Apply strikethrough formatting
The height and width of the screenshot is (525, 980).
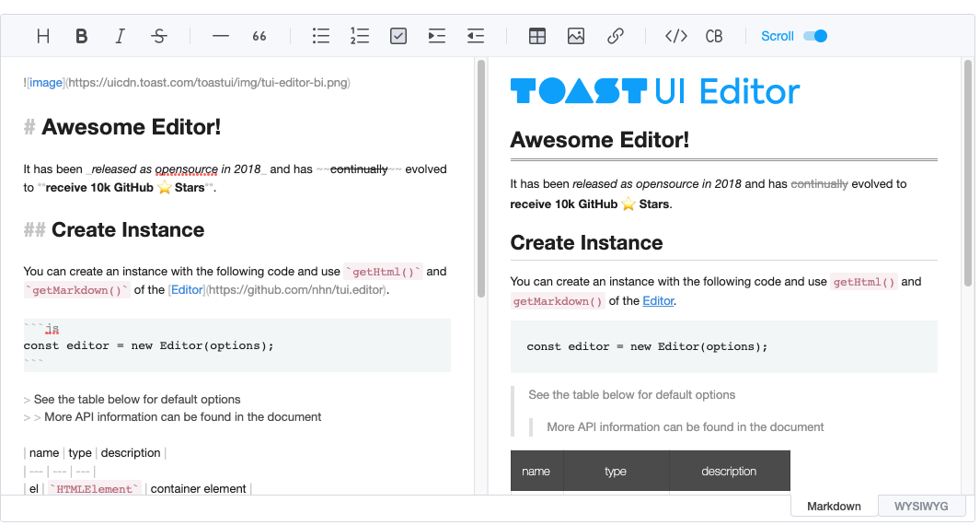click(159, 36)
